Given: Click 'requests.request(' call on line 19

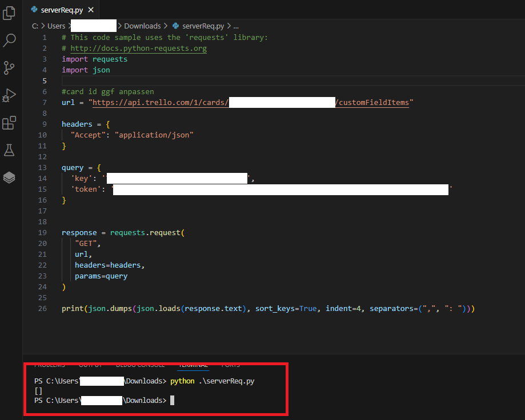Looking at the screenshot, I should click(147, 232).
